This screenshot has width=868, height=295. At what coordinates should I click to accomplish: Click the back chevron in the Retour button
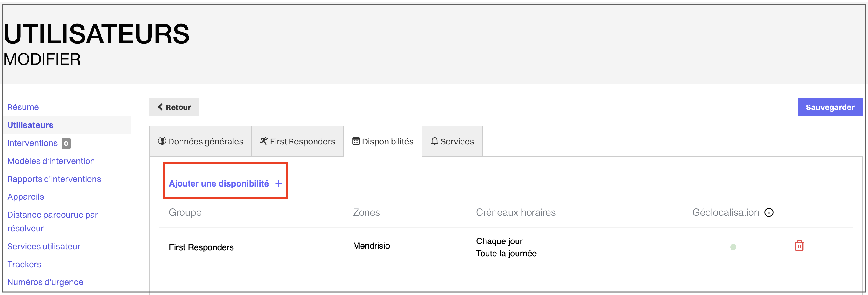pos(160,107)
